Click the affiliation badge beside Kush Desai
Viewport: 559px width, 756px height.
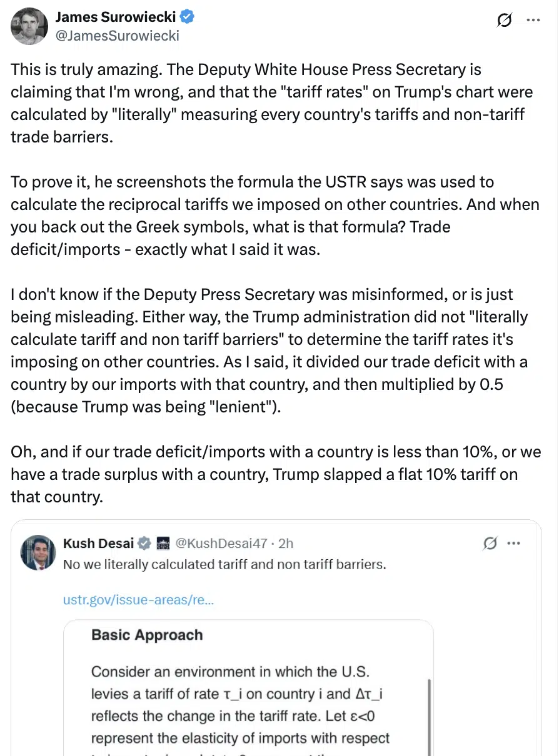click(x=163, y=544)
